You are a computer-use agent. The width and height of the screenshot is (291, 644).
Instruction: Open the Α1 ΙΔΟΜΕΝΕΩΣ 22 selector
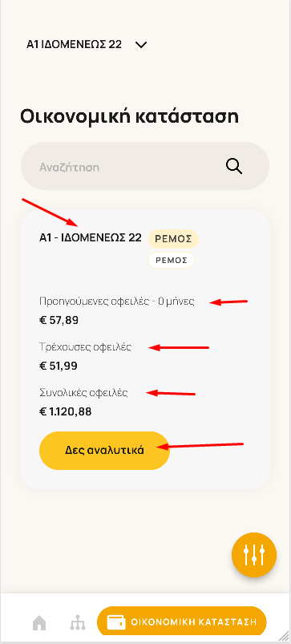click(x=87, y=44)
